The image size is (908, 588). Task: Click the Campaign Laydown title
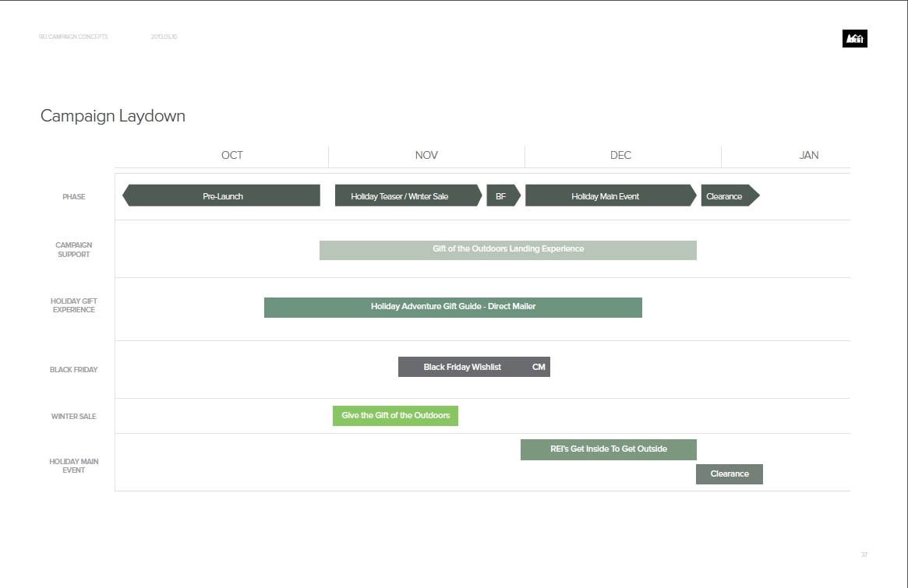(x=113, y=116)
